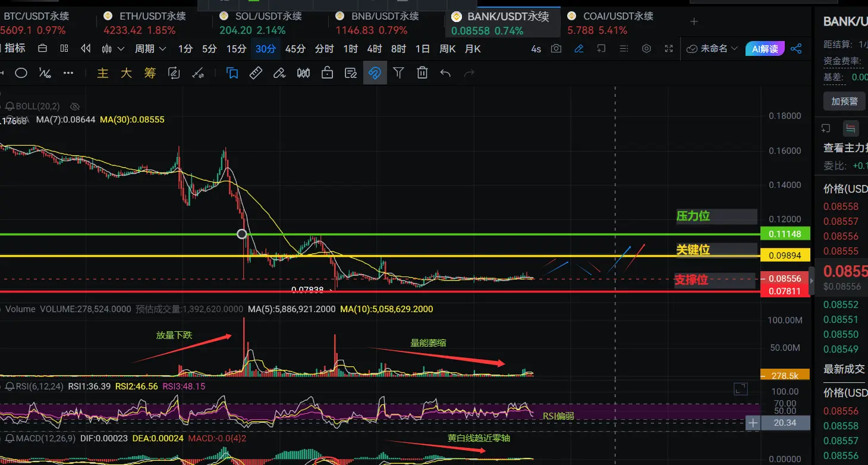The image size is (868, 465).
Task: Open the multi-chart layout grid icon
Action: coord(64,49)
